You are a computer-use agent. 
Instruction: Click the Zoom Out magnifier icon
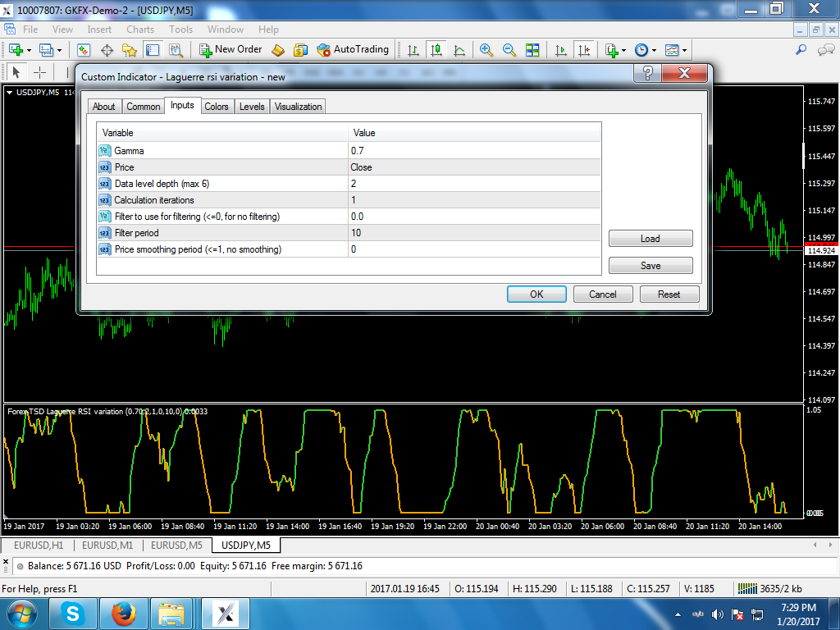pos(509,50)
